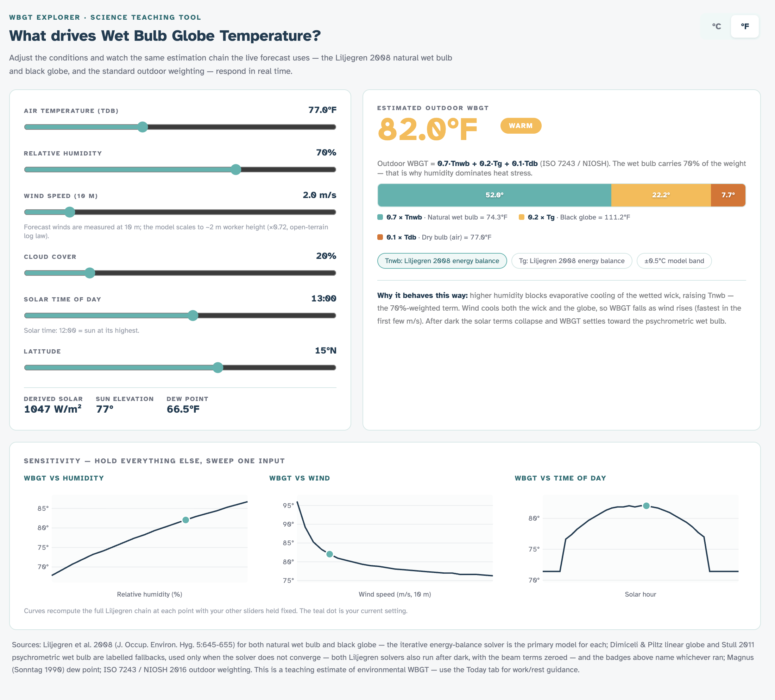Image resolution: width=775 pixels, height=700 pixels.
Task: Click the orange legend swatch for 0.1 × Tdb
Action: [380, 237]
